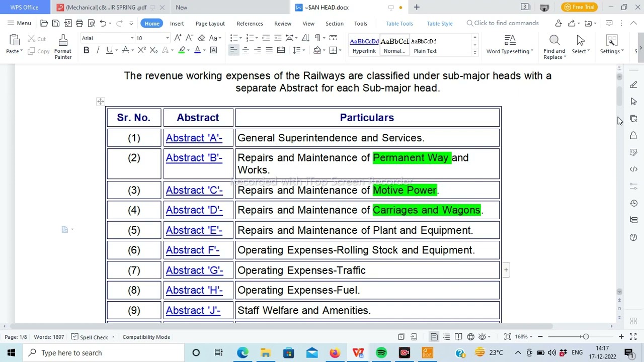Click the sidebar lock restriction icon
The width and height of the screenshot is (644, 362).
633,136
